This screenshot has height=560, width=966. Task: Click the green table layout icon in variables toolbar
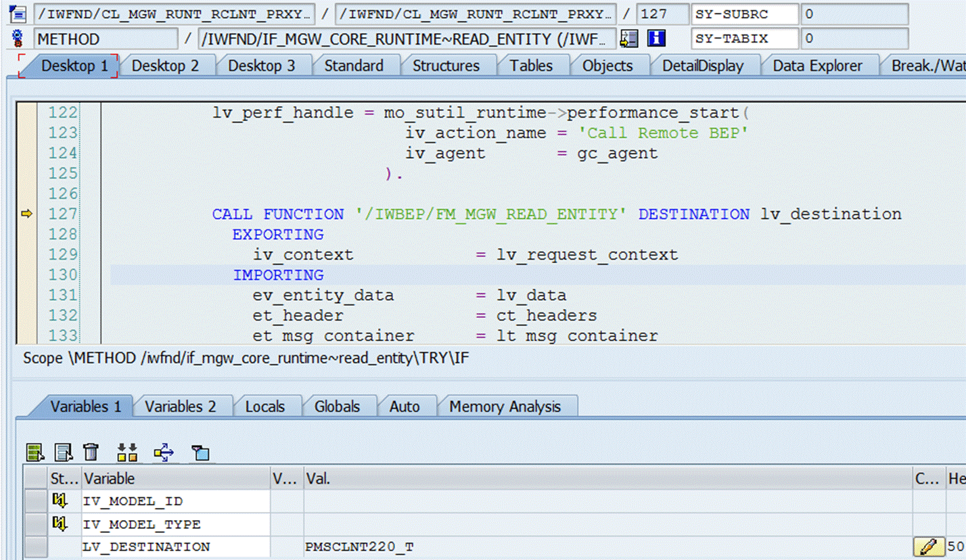click(x=34, y=452)
